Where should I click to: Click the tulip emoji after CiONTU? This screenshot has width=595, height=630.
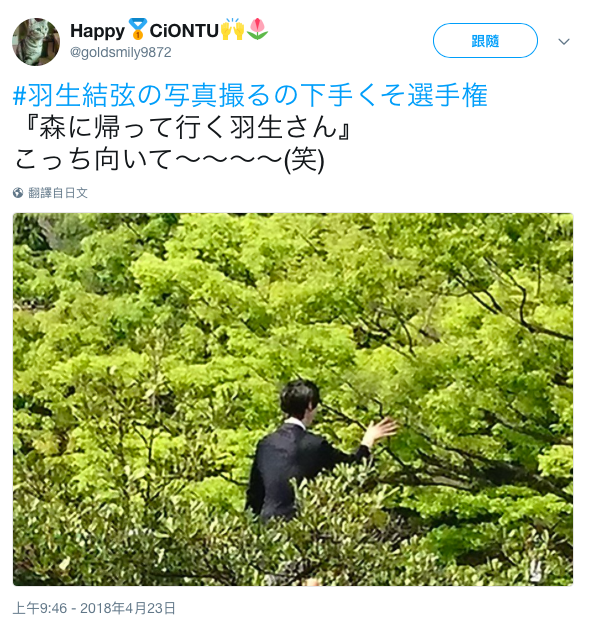(x=258, y=29)
